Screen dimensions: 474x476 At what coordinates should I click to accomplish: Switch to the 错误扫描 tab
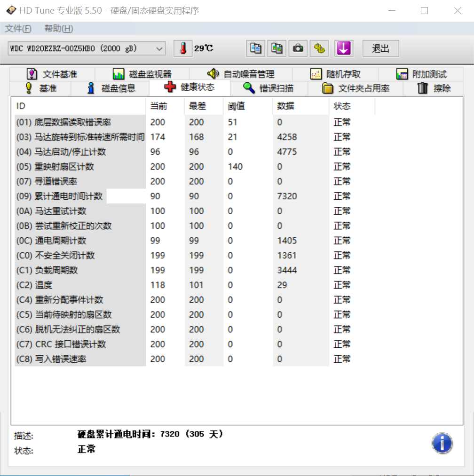point(269,88)
